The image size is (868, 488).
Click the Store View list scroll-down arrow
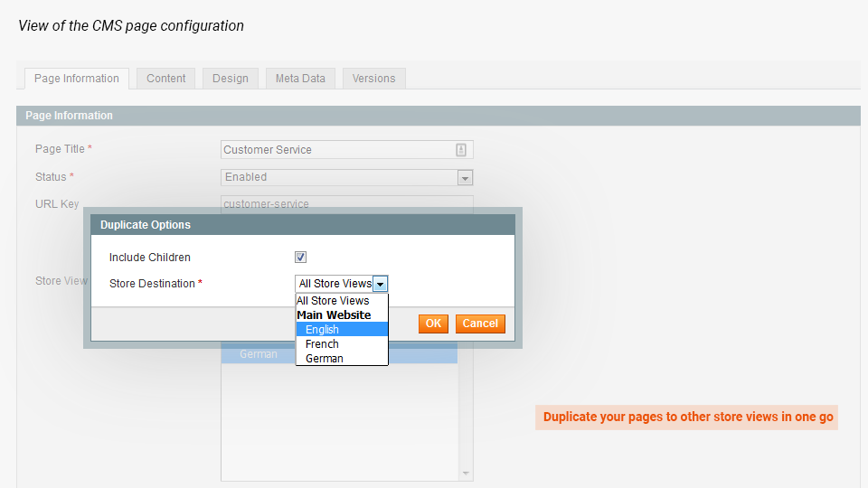tap(466, 474)
